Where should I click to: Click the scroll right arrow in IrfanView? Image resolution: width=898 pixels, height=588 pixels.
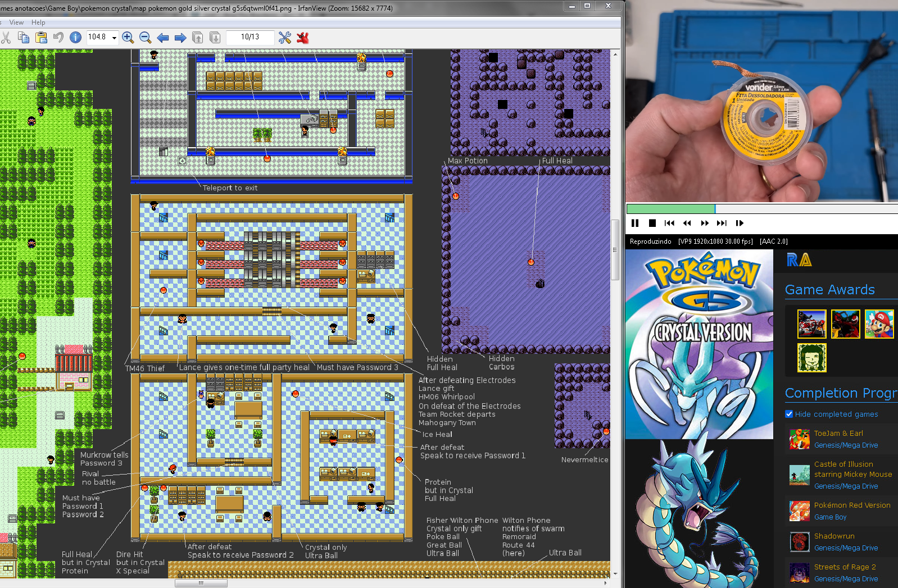tap(605, 583)
